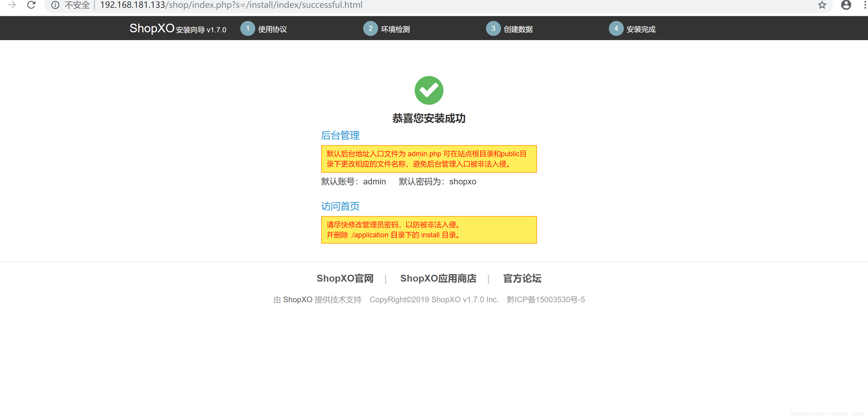Select the 创建数据 step label
This screenshot has width=868, height=419.
click(518, 29)
